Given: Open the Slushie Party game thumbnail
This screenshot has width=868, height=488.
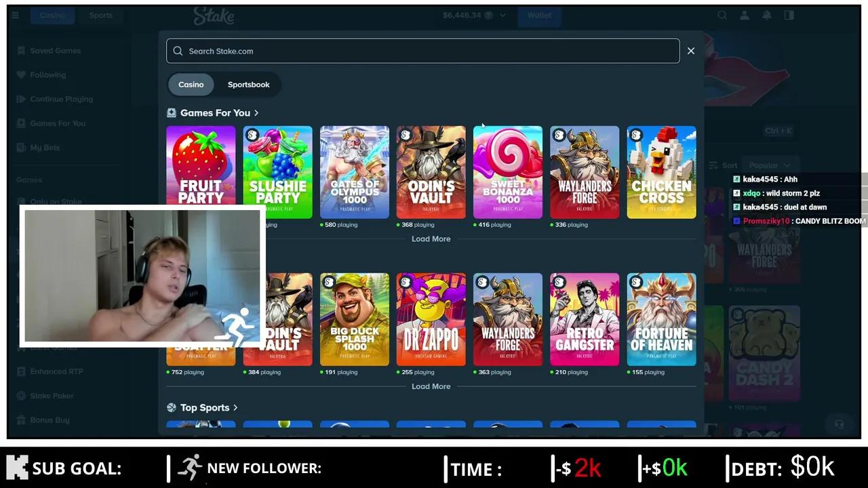Looking at the screenshot, I should pos(278,172).
